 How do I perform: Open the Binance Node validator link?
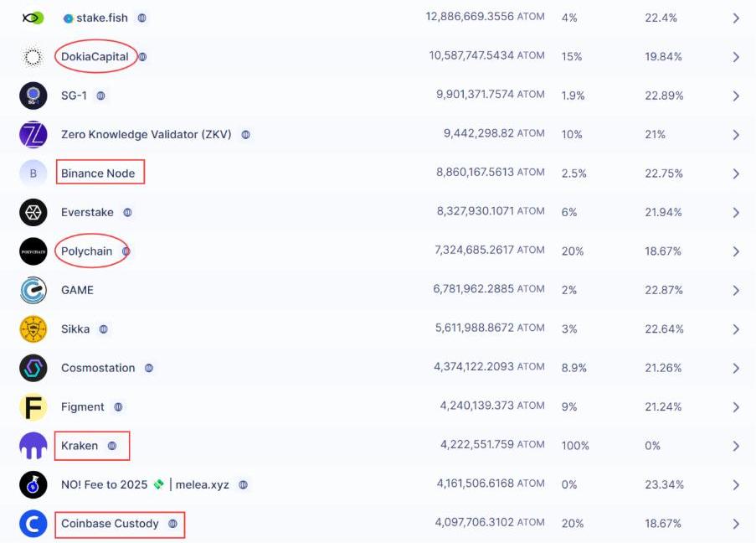coord(98,173)
